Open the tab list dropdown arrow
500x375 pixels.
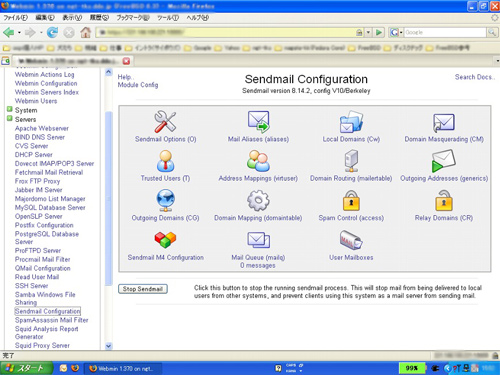pos(497,61)
